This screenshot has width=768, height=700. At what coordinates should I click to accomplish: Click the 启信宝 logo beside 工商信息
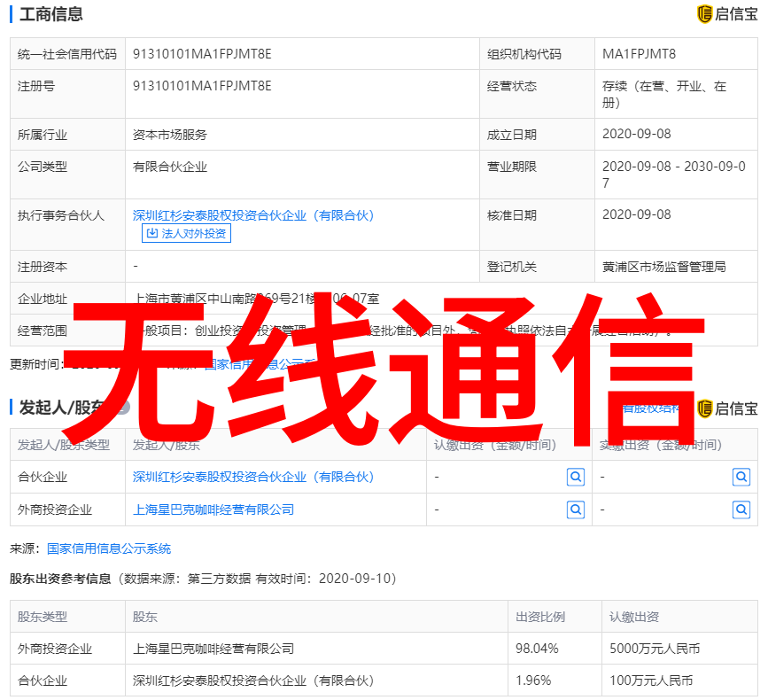727,13
